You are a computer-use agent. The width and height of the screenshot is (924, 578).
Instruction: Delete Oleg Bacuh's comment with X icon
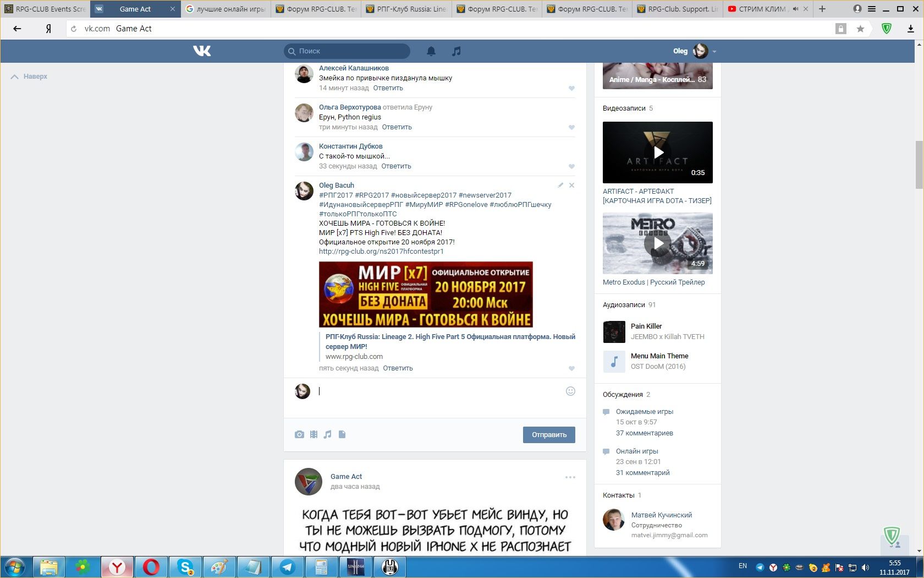tap(571, 186)
